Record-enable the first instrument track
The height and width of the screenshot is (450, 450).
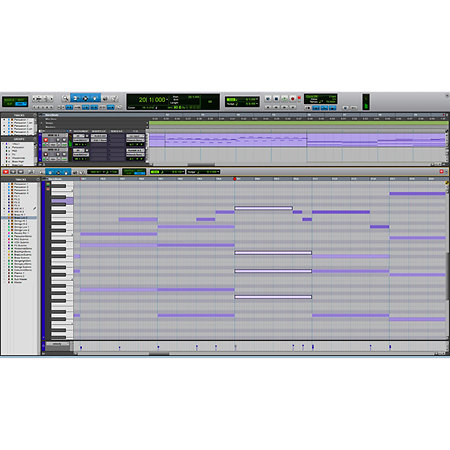pyautogui.click(x=46, y=140)
